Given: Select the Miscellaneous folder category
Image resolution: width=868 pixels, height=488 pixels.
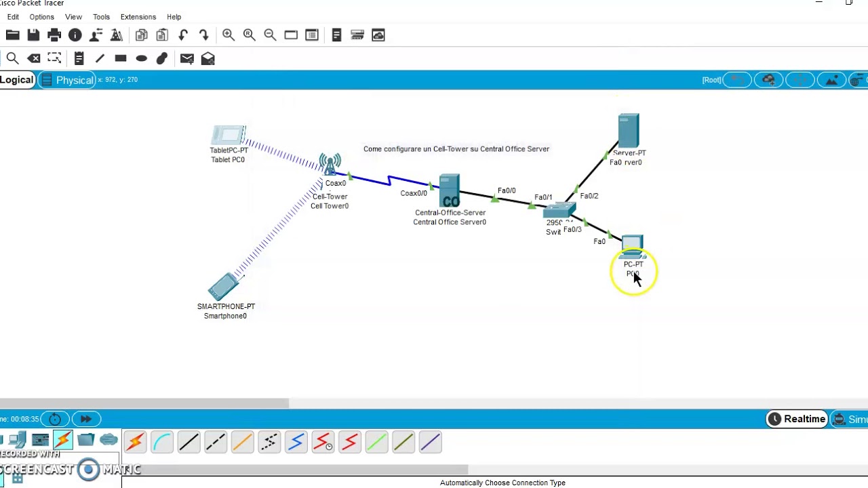Looking at the screenshot, I should click(x=85, y=441).
